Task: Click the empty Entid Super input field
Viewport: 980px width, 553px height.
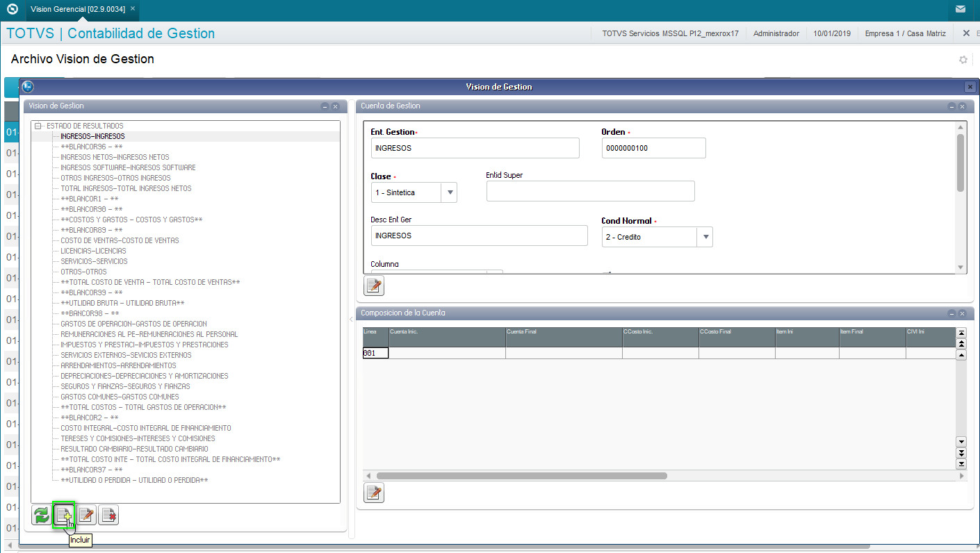Action: [x=590, y=191]
